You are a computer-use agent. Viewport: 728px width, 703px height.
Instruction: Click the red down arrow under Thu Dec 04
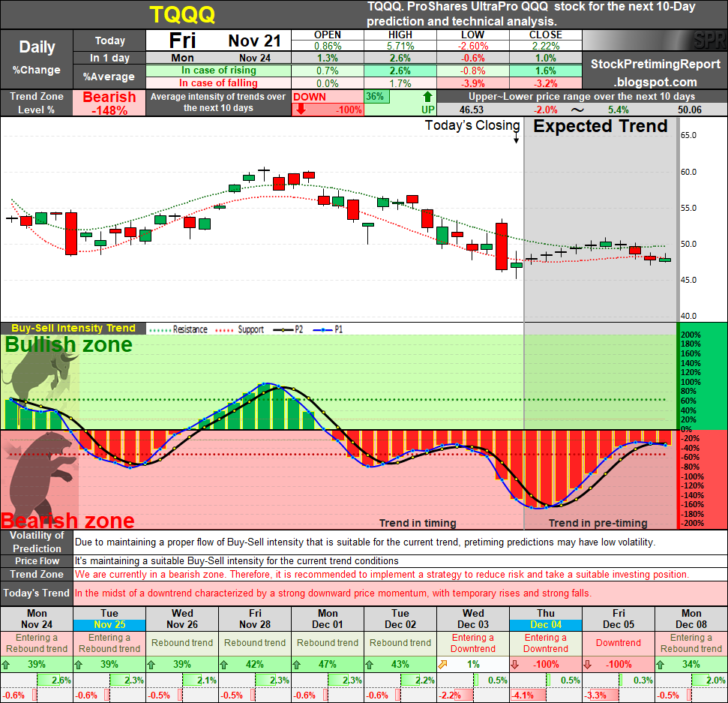pyautogui.click(x=515, y=665)
